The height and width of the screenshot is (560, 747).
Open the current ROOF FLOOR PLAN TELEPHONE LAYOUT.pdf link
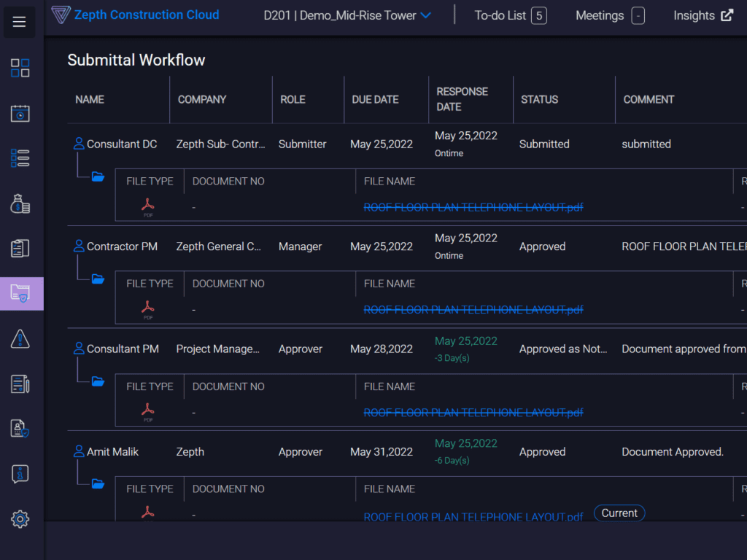(473, 516)
